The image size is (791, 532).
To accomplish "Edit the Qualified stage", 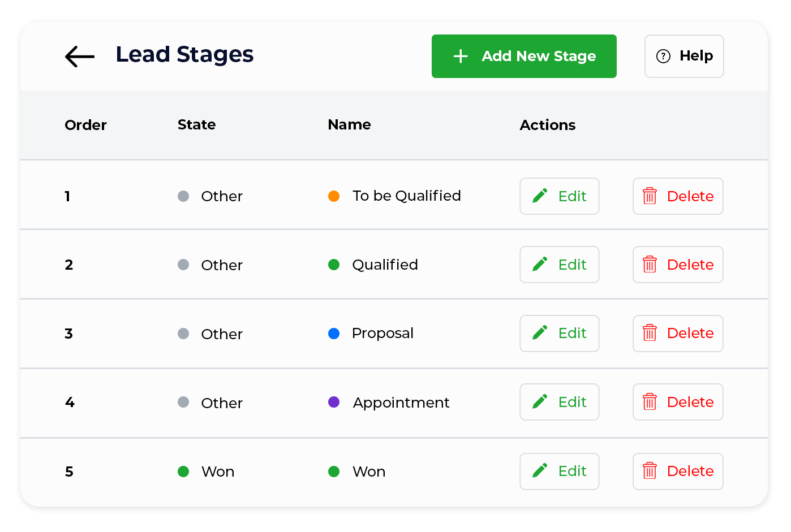I will pos(560,265).
